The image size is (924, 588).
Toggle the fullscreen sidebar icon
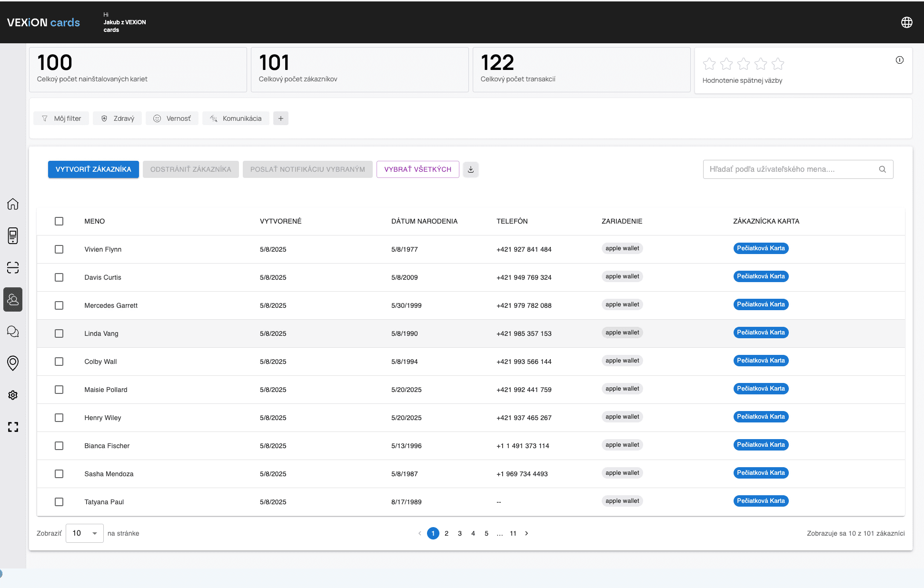(13, 427)
